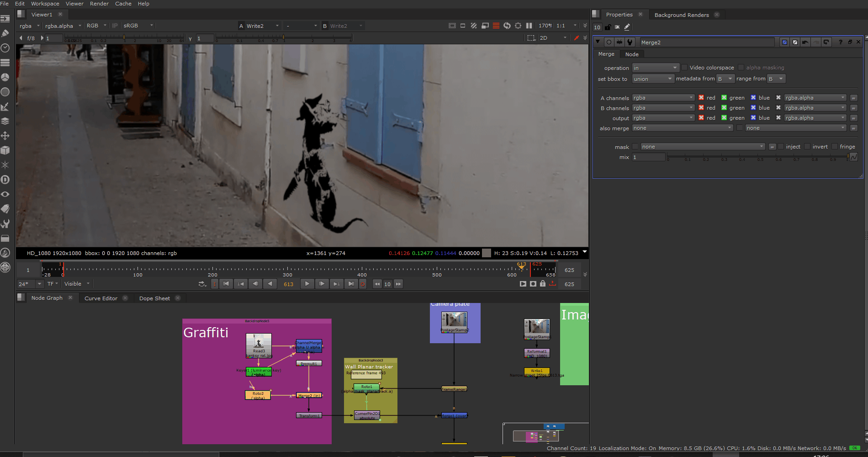This screenshot has width=868, height=457.
Task: Open the Render menu
Action: 99,4
